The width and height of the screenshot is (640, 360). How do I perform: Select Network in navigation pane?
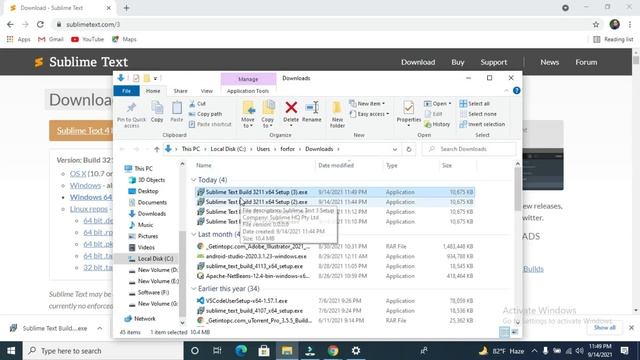pyautogui.click(x=140, y=318)
